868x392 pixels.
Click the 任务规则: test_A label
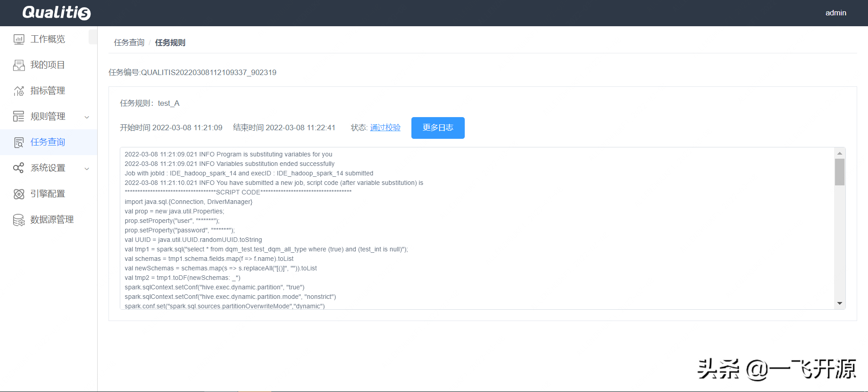tap(150, 103)
